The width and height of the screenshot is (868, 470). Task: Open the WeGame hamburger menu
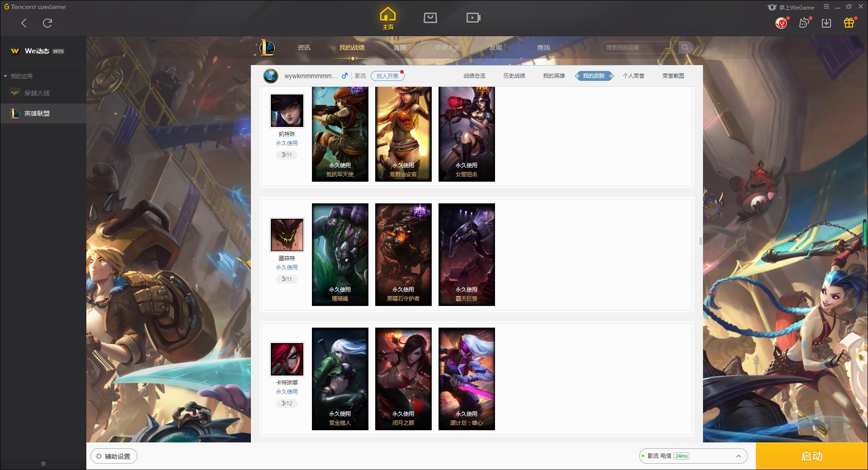point(826,7)
